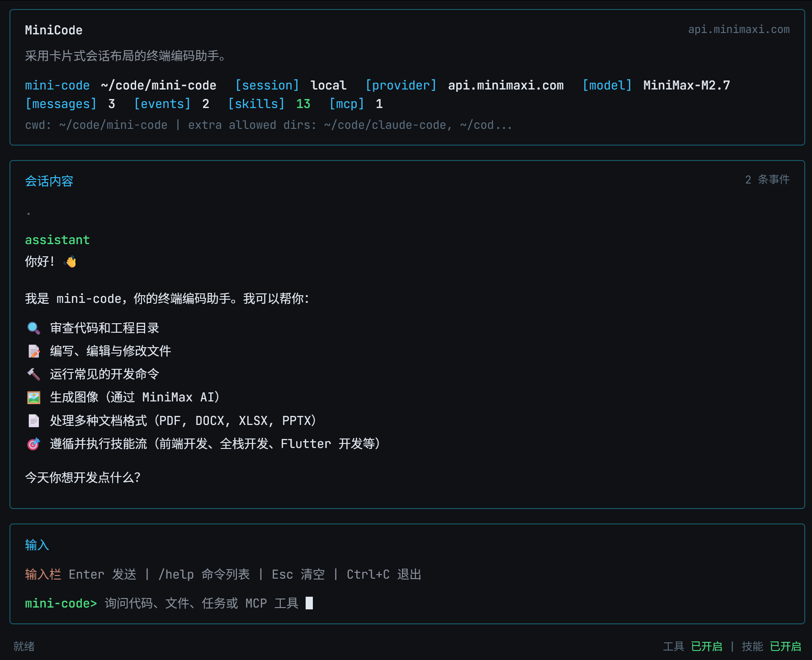812x660 pixels.
Task: Click the waving hand emoji in greeting
Action: pos(71,261)
